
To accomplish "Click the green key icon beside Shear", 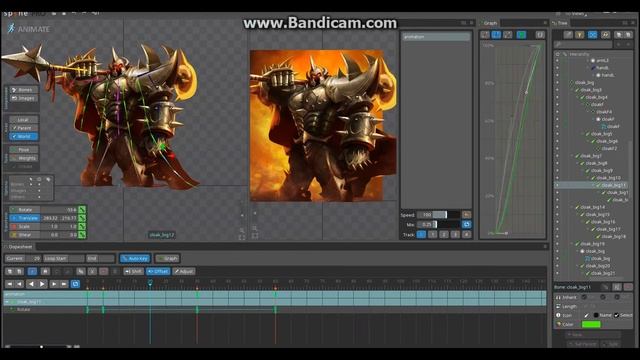I will [82, 235].
